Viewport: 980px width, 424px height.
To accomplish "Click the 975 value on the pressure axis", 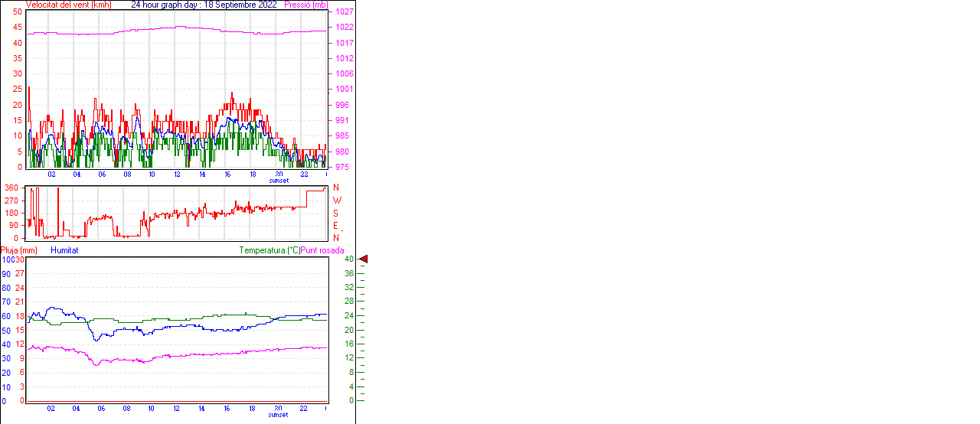I will (x=341, y=167).
